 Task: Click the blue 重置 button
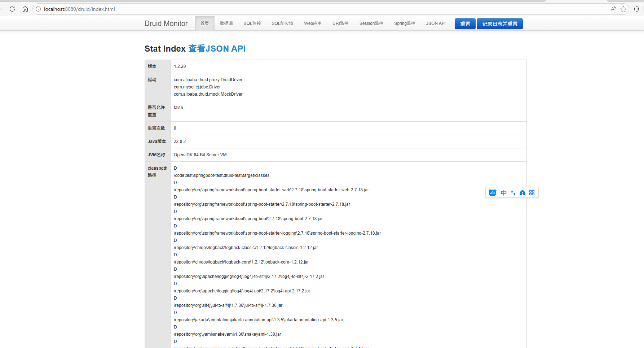[x=465, y=24]
